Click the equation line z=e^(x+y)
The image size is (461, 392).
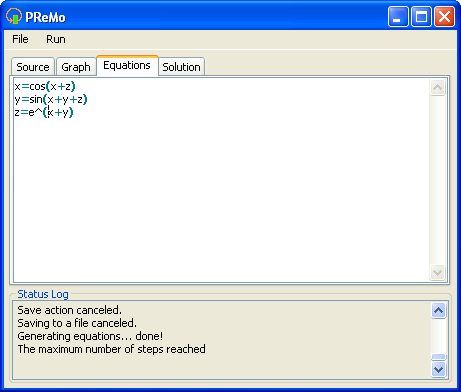[44, 112]
